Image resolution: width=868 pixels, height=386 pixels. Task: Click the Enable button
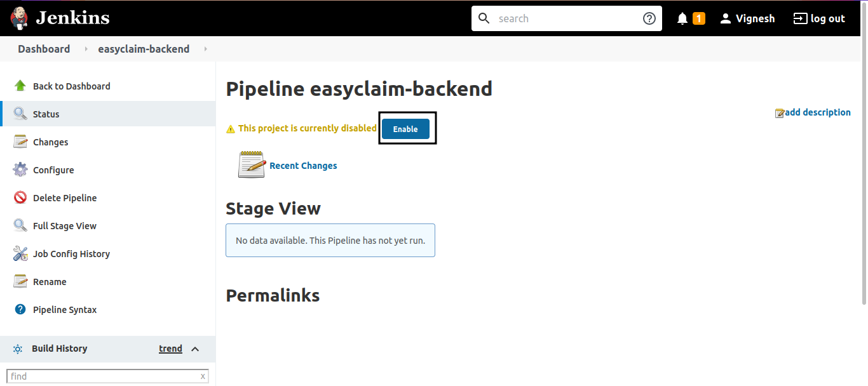(405, 129)
